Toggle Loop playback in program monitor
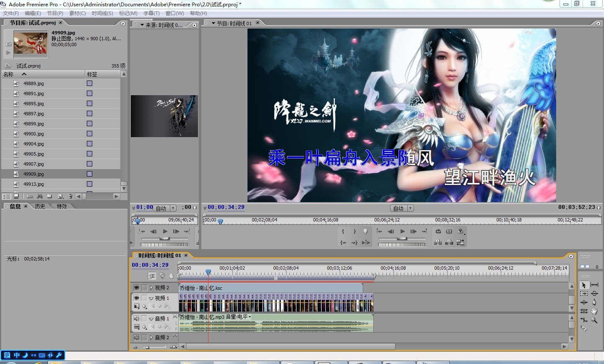The image size is (604, 364). coord(438,231)
